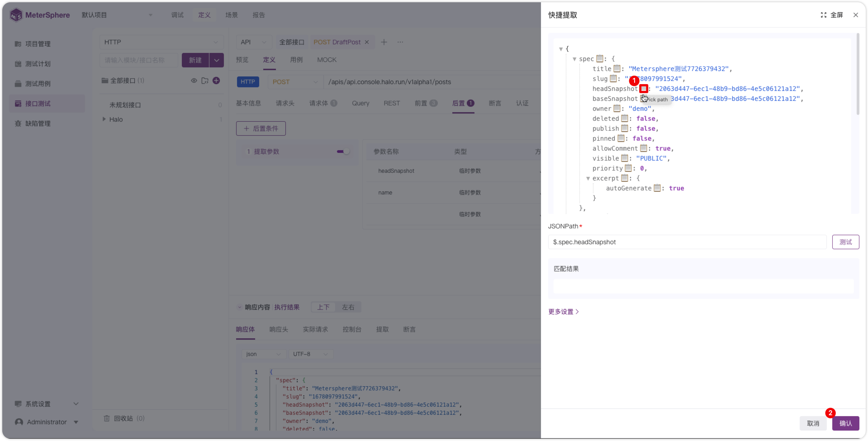Click the new interface button

(195, 60)
